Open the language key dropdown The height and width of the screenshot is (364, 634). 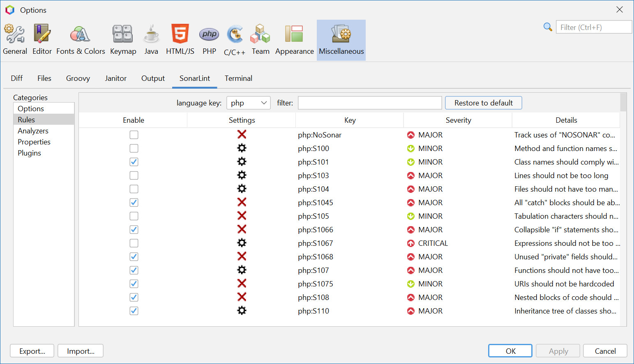click(248, 103)
